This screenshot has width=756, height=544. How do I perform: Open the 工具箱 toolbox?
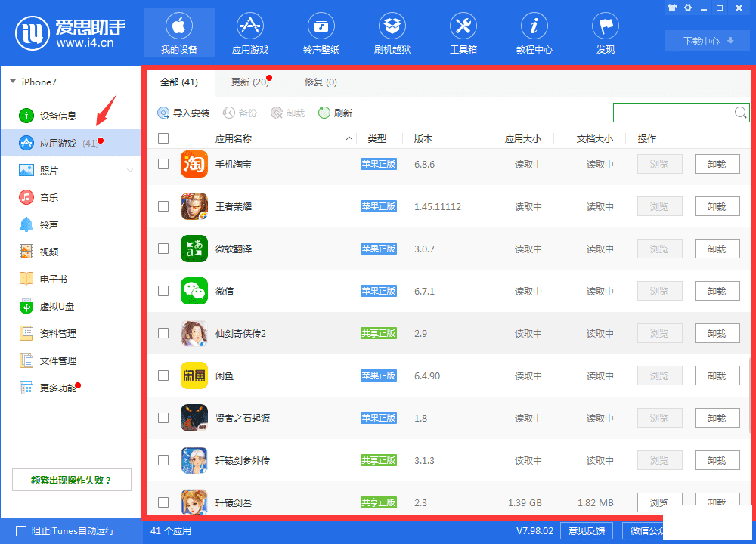coord(463,33)
